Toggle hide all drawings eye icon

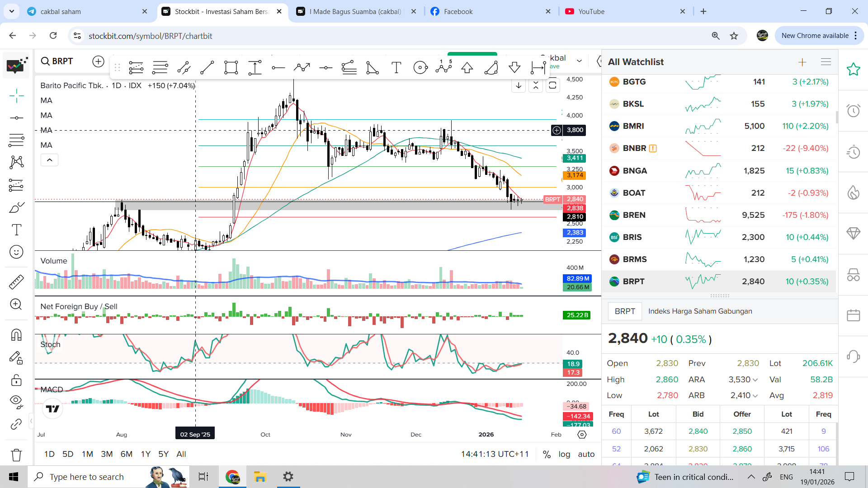tap(16, 401)
